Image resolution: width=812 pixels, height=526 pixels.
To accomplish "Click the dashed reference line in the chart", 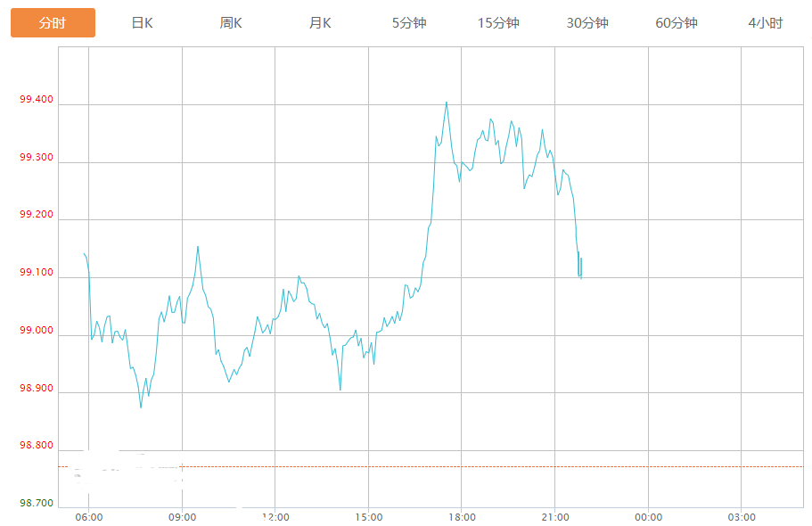I will click(446, 466).
